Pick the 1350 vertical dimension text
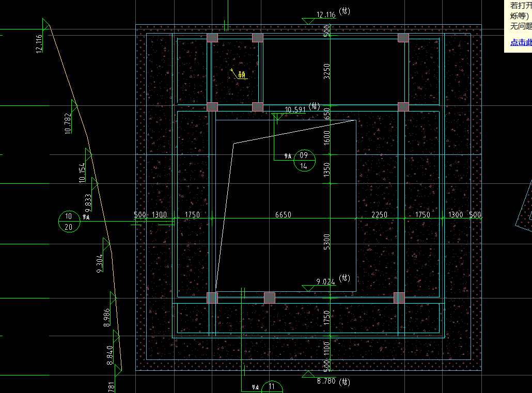The image size is (532, 393). (327, 170)
